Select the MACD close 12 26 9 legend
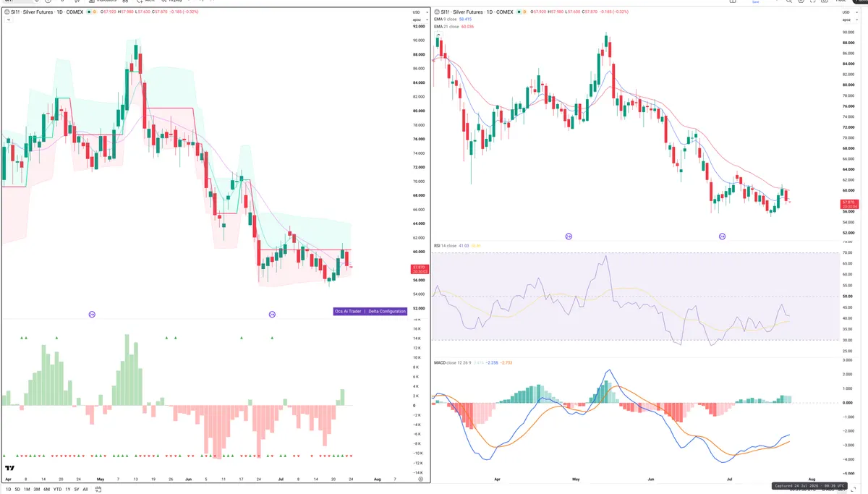The width and height of the screenshot is (868, 494). click(x=454, y=362)
